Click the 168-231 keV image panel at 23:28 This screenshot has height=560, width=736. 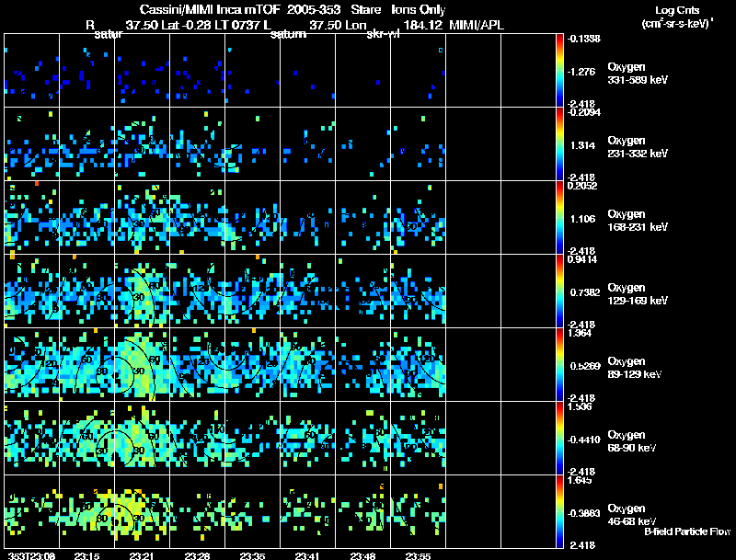click(198, 218)
